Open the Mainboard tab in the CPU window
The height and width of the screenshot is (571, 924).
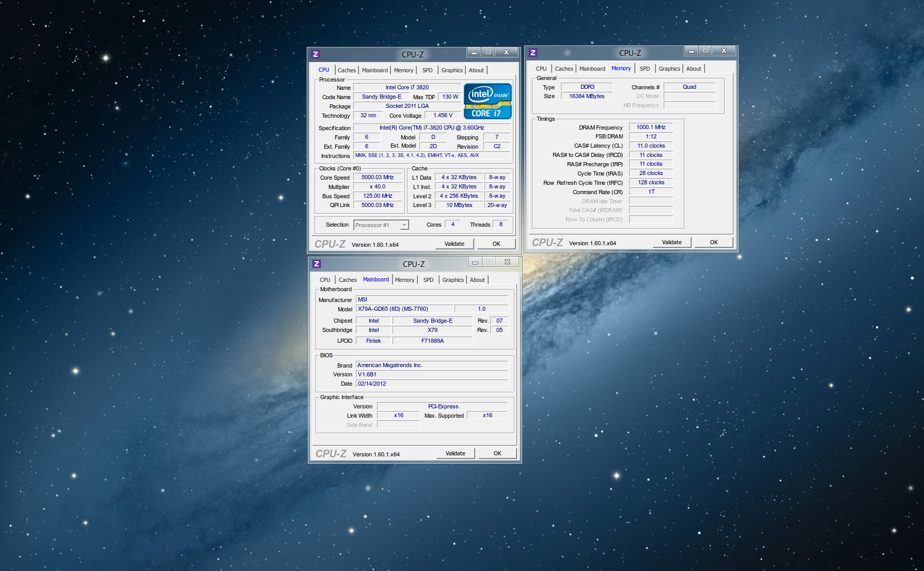(374, 70)
